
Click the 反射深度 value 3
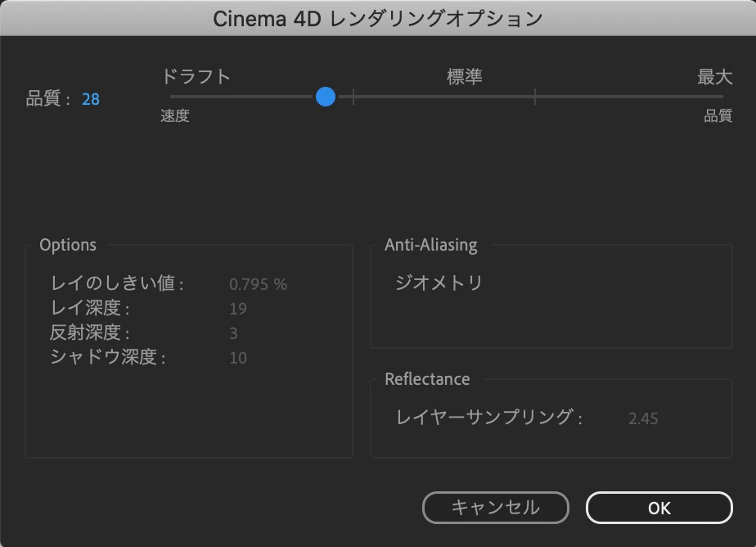coord(233,333)
